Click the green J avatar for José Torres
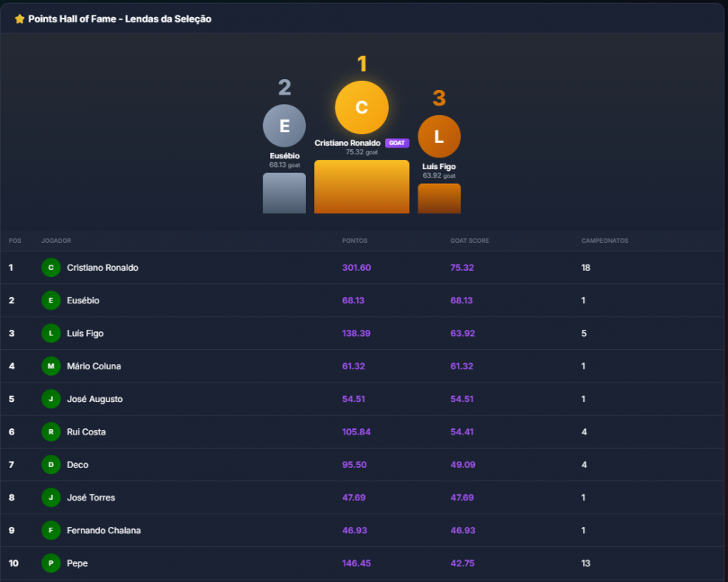This screenshot has width=728, height=582. coord(51,497)
